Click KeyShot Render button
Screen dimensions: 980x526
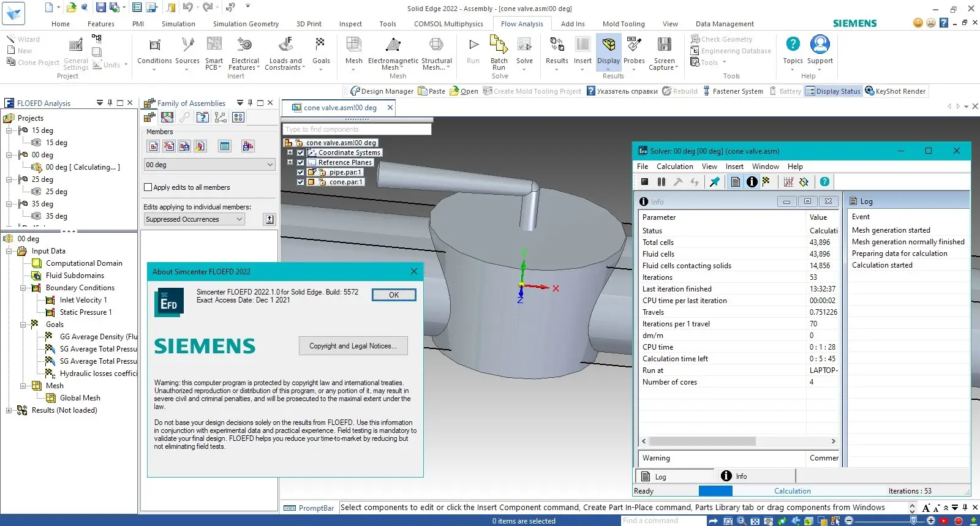(x=895, y=91)
